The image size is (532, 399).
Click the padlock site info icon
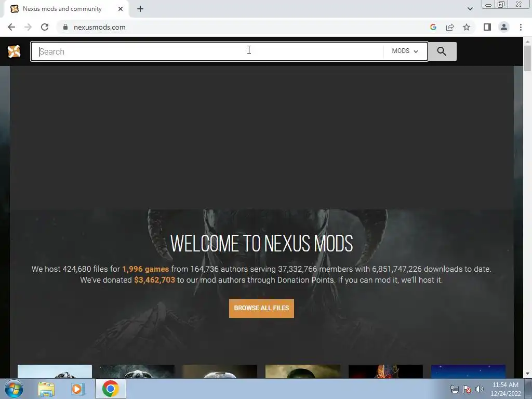[x=65, y=27]
